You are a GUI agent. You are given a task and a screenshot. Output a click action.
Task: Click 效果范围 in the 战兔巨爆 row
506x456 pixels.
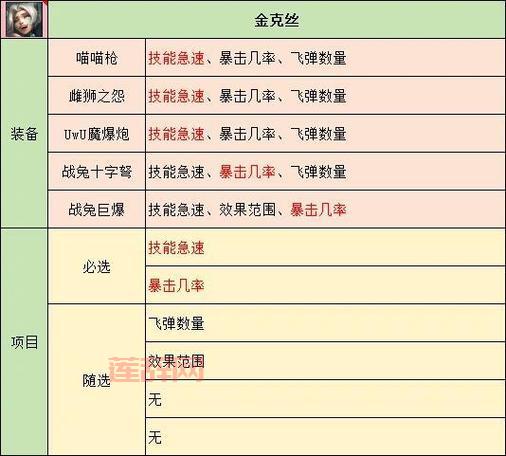pyautogui.click(x=247, y=210)
